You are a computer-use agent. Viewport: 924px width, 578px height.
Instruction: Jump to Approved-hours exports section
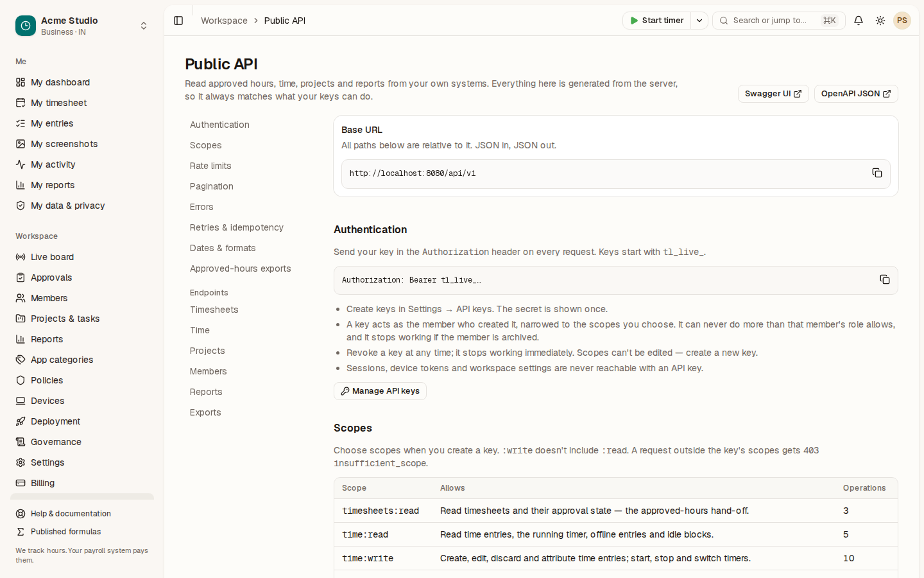click(241, 268)
